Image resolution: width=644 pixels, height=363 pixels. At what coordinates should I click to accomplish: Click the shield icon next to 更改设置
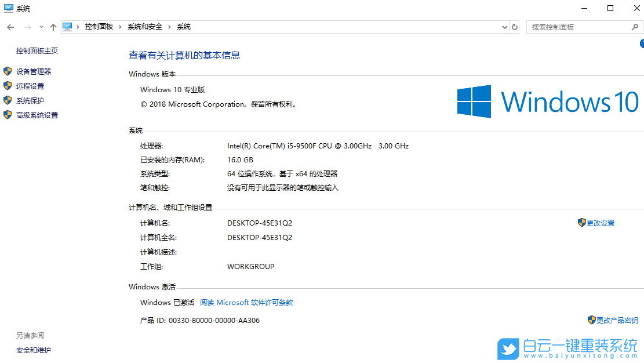click(x=582, y=222)
